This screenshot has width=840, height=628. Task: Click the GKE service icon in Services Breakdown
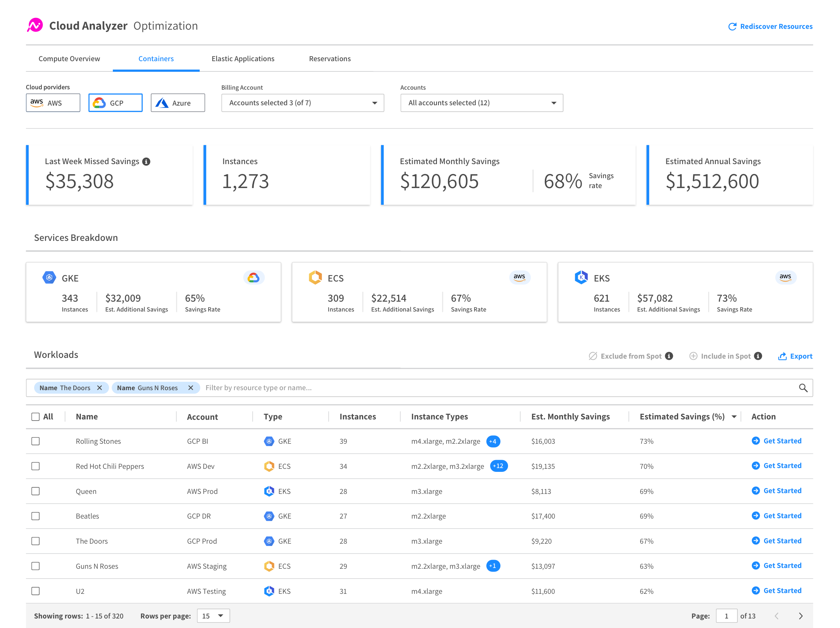point(49,277)
